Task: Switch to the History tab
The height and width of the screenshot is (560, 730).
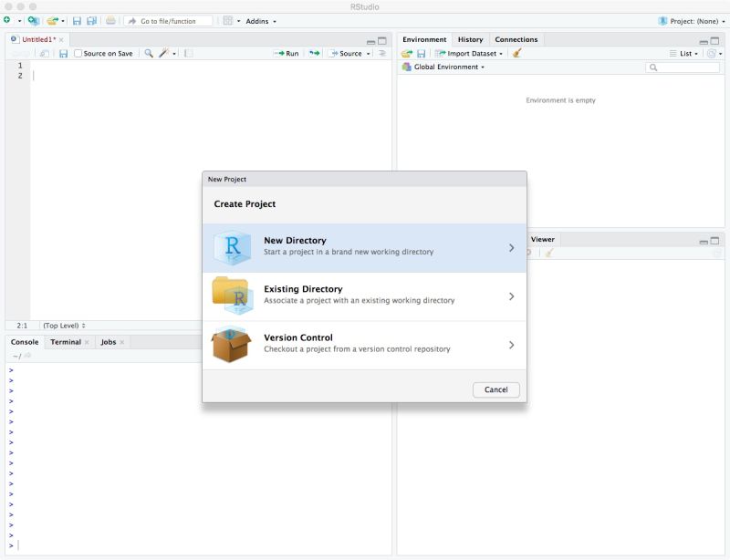Action: click(x=470, y=39)
